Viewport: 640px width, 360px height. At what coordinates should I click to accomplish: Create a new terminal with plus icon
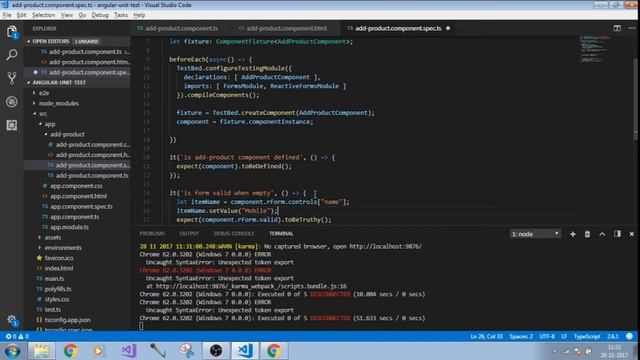click(573, 234)
